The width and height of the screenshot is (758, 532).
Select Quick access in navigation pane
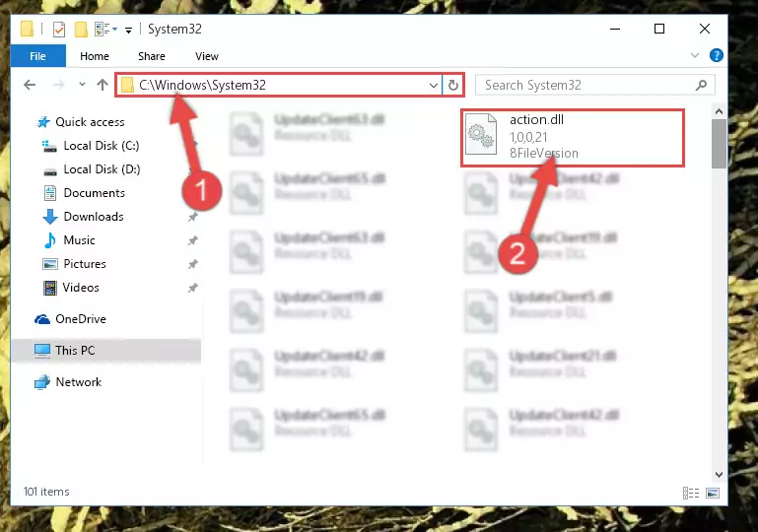[x=90, y=122]
